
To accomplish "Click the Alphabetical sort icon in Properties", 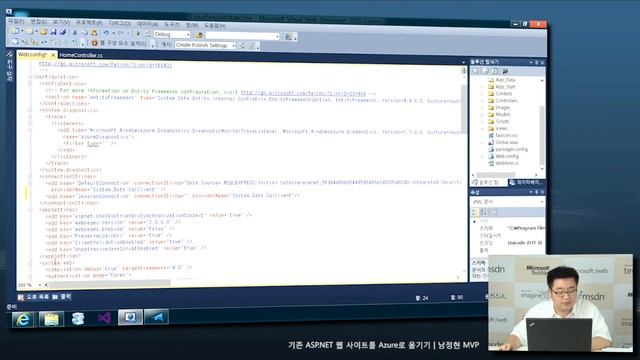I will 484,212.
